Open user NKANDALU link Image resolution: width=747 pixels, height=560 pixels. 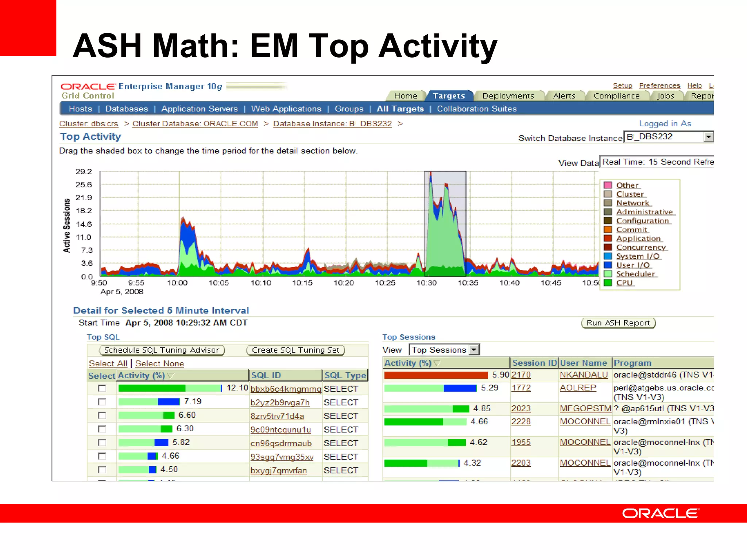584,375
